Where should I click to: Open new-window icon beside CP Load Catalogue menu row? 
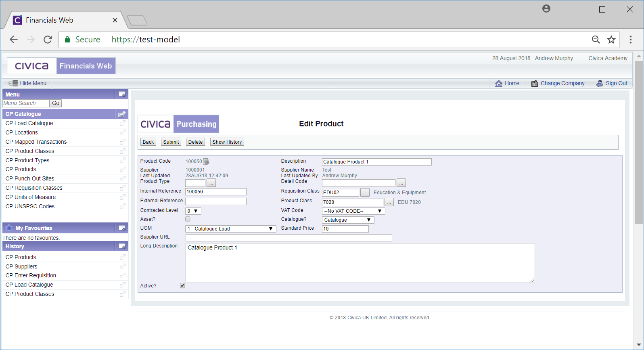pos(123,123)
